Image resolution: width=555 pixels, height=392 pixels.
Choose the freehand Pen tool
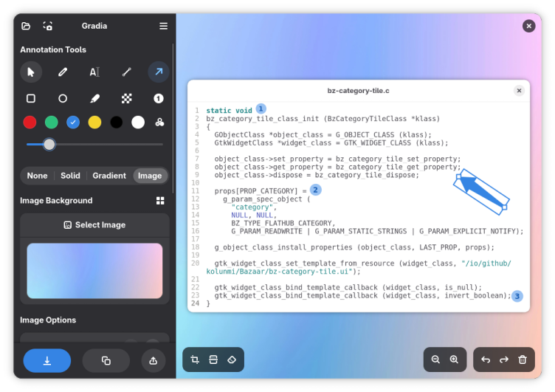[x=63, y=72]
